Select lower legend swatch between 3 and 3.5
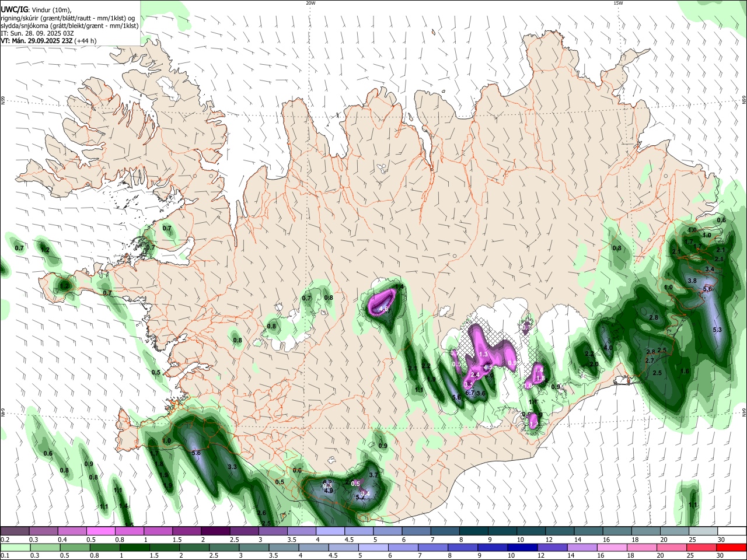Screen dimensions: 747x560 [254, 547]
